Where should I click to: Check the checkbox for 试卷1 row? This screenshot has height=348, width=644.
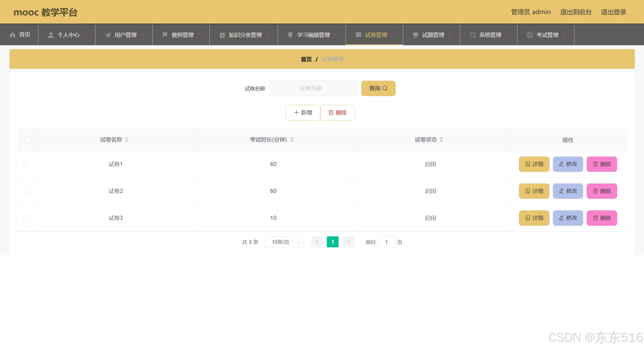27,164
